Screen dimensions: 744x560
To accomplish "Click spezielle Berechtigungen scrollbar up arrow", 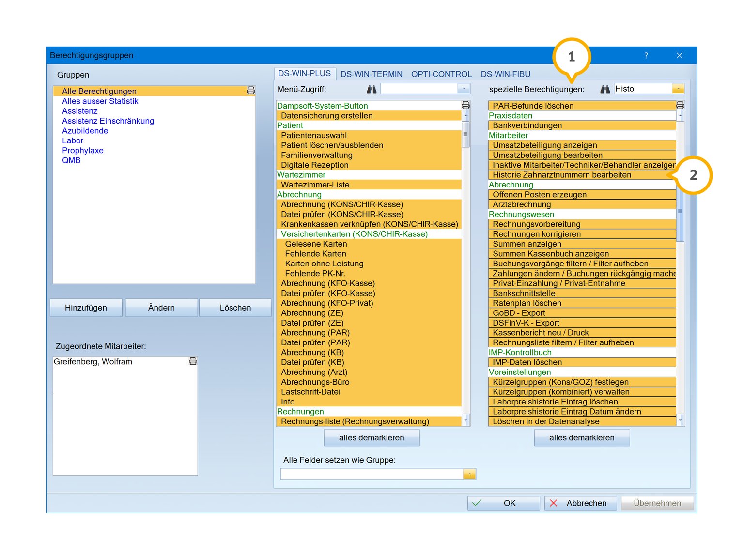I will point(680,116).
